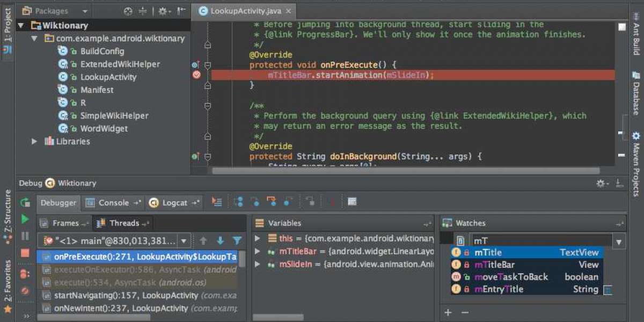The width and height of the screenshot is (644, 322).
Task: Stop the debug session
Action: click(25, 253)
